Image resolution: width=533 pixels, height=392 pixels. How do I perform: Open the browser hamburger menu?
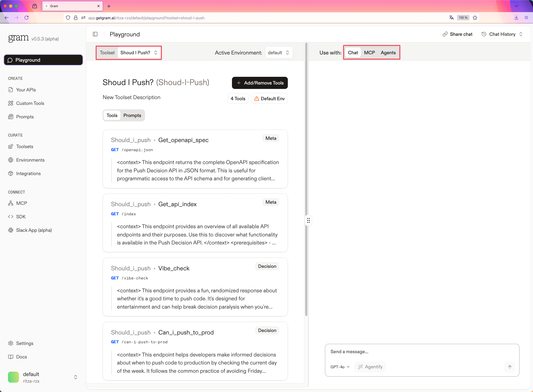pos(526,18)
